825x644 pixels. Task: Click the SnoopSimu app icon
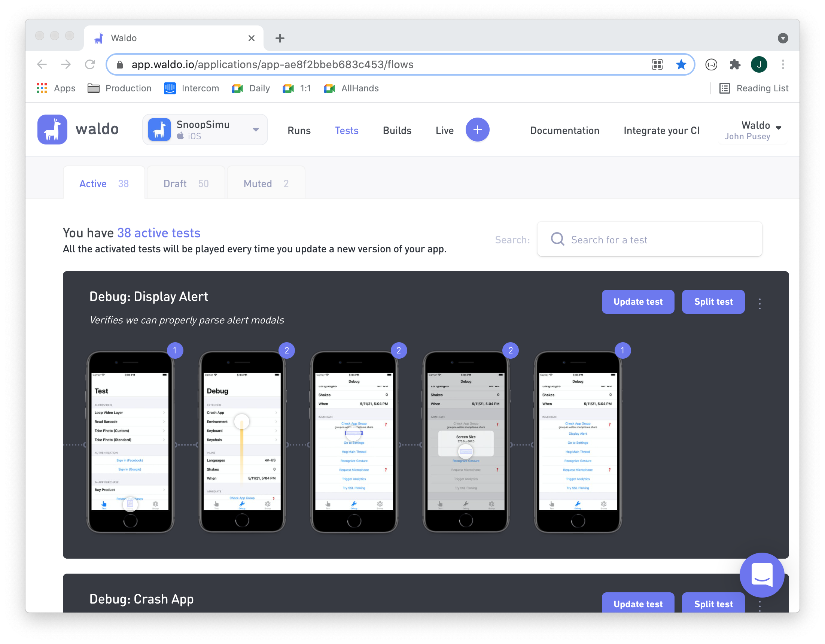click(x=159, y=130)
